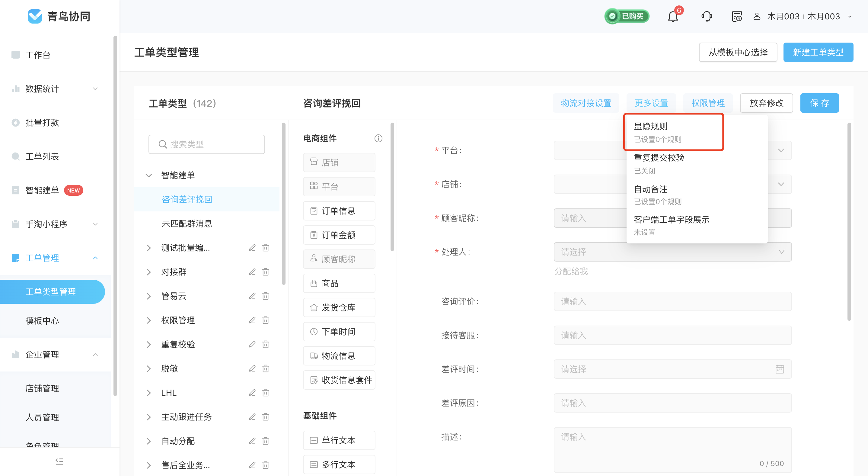Open the 处理人 select dropdown
Screen dimensions: 868x476
[672, 252]
